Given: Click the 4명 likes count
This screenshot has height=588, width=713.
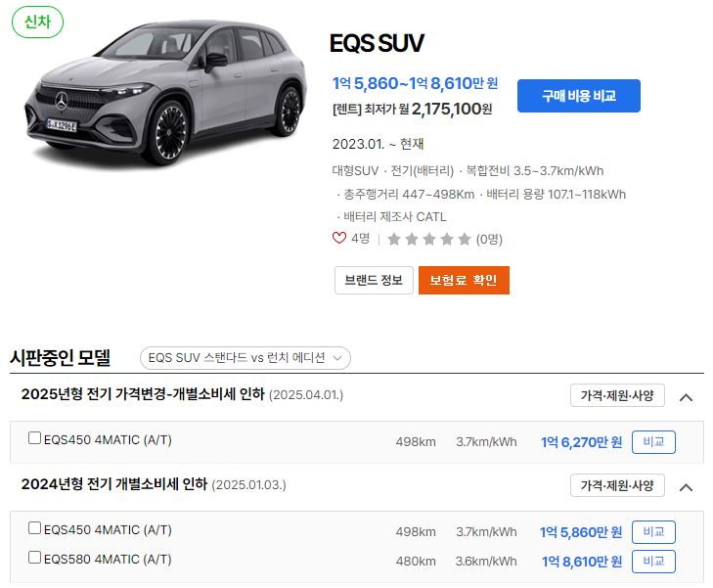Looking at the screenshot, I should [x=360, y=239].
